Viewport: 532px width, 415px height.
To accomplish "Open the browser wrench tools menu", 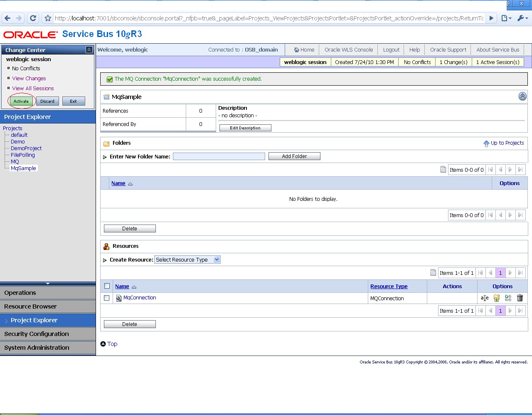I will 522,18.
